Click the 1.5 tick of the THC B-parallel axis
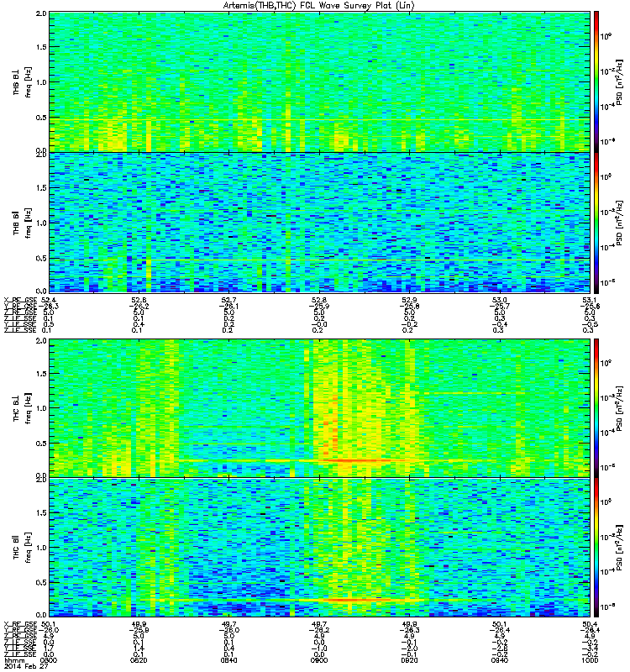630x672 pixels. point(41,513)
